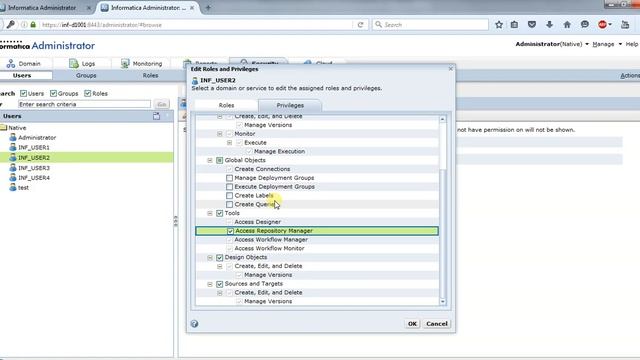Image resolution: width=640 pixels, height=360 pixels.
Task: Collapse the Design Objects node
Action: pos(210,258)
